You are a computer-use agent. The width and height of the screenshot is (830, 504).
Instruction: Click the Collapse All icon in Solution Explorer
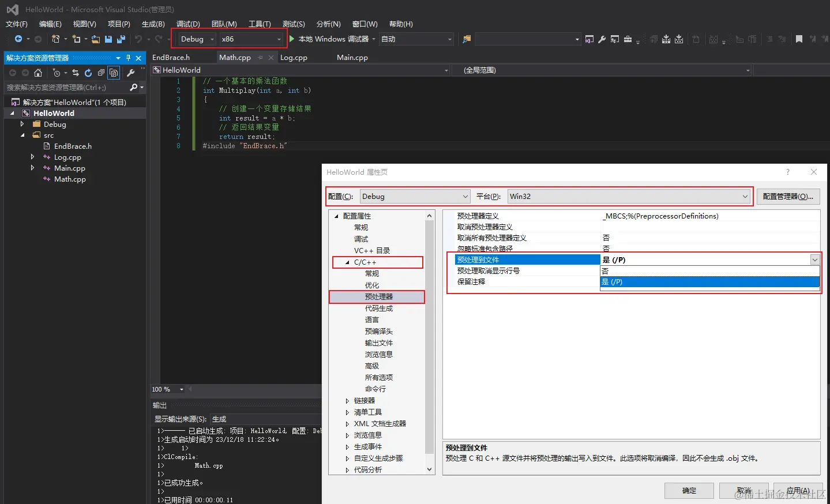(101, 73)
